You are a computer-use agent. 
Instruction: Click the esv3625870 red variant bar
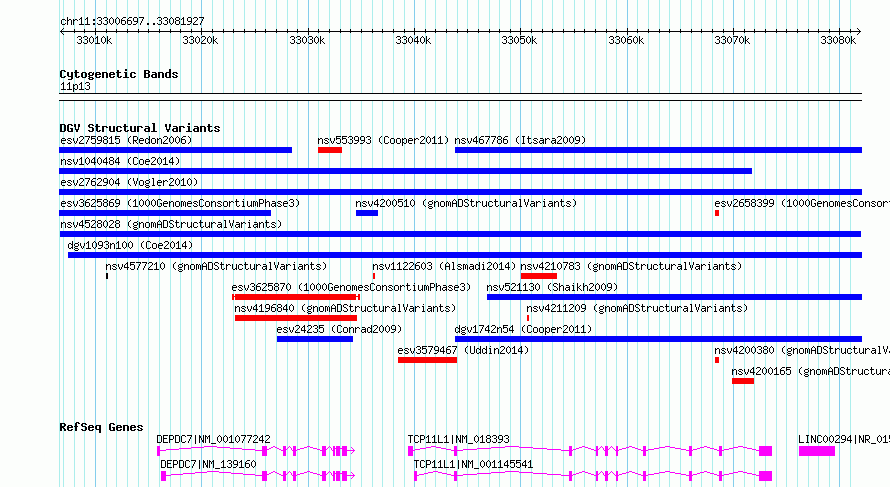point(296,297)
